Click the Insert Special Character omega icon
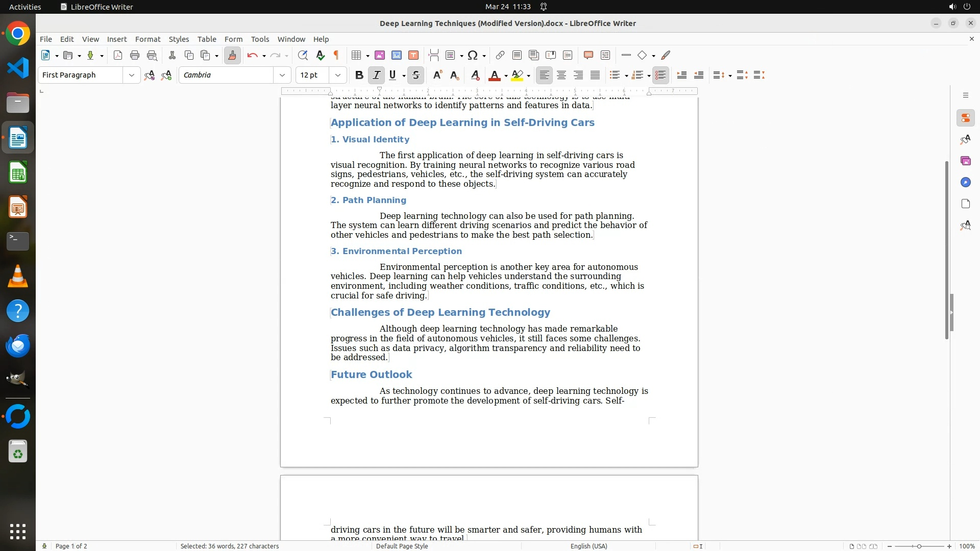980x551 pixels. [x=473, y=56]
